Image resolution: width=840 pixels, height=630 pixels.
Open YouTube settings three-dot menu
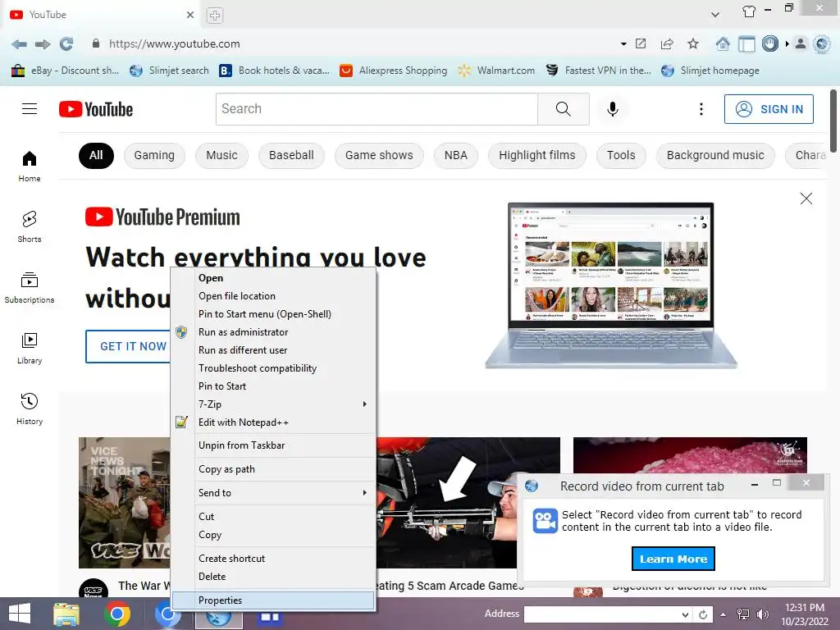click(701, 109)
